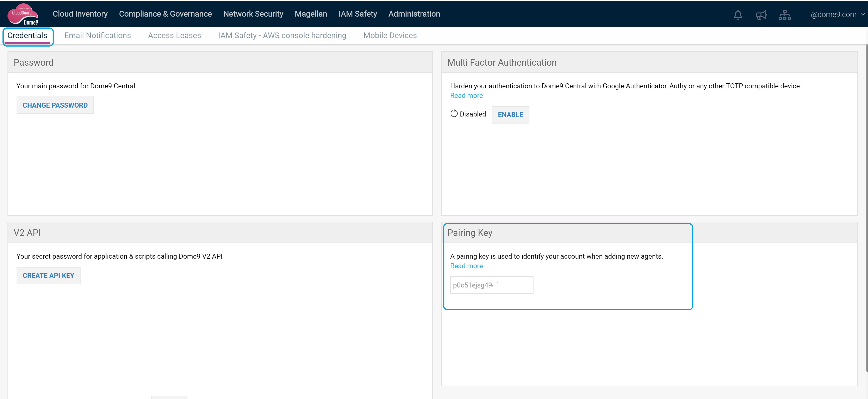
Task: Click the CREATE API KEY button
Action: click(x=48, y=275)
